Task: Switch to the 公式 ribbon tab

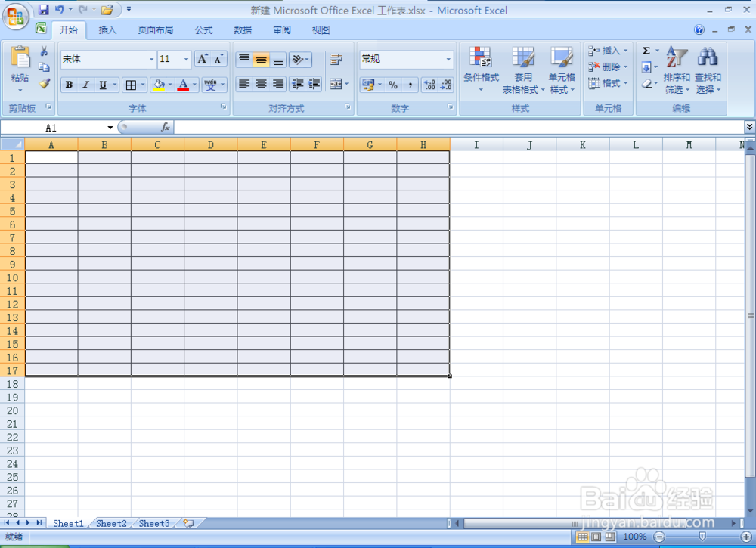Action: click(x=203, y=30)
